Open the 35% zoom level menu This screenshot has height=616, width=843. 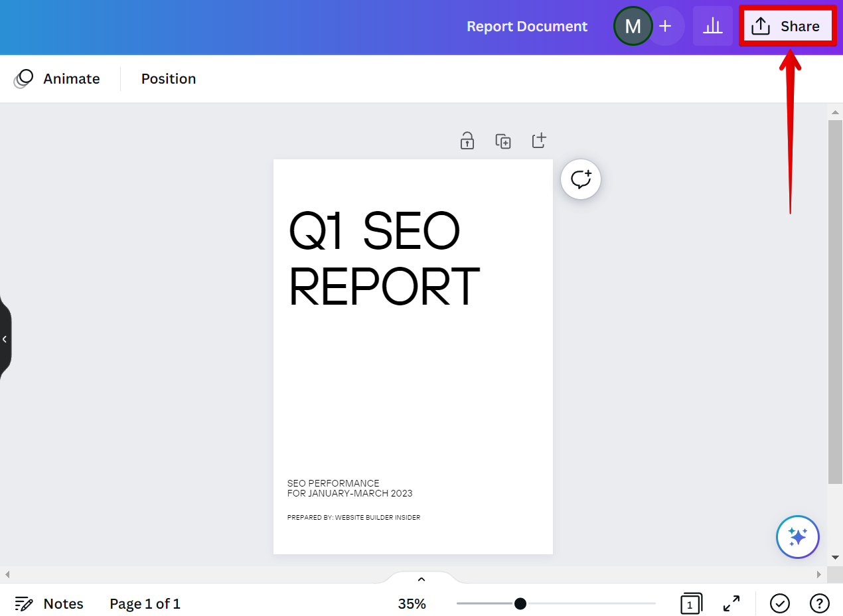pyautogui.click(x=412, y=604)
